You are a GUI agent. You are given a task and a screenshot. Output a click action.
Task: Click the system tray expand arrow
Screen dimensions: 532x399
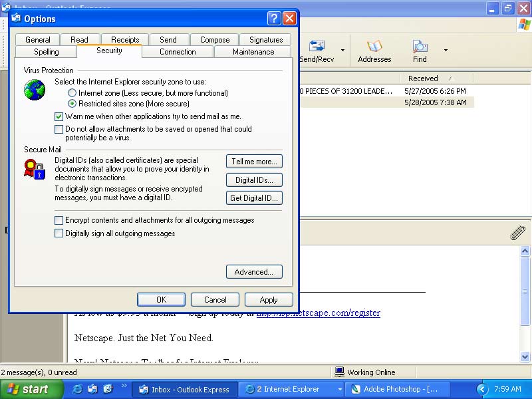tap(481, 389)
